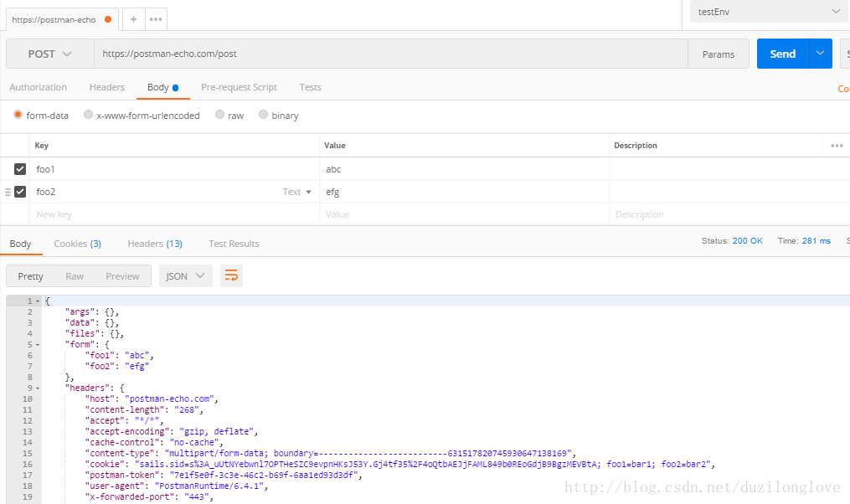Viewport: 850px width, 504px height.
Task: Switch to the Pre-request Script tab
Action: [x=239, y=87]
